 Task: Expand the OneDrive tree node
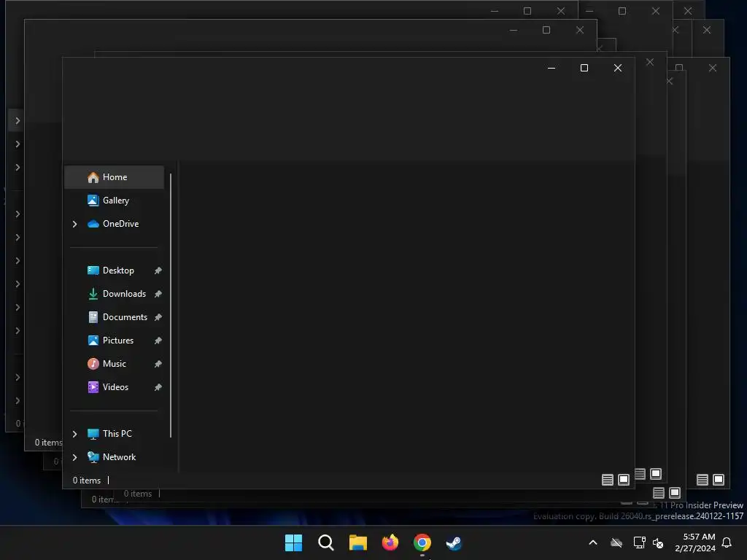tap(75, 224)
